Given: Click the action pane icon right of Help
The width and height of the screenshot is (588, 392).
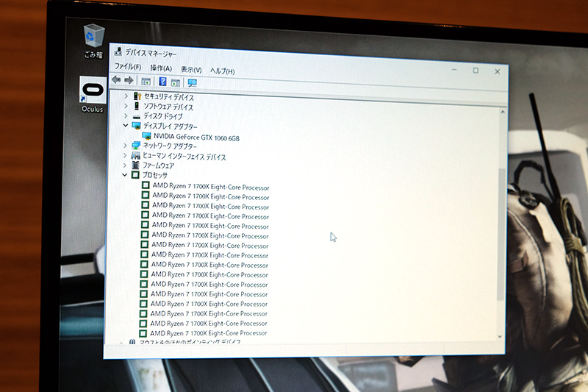Looking at the screenshot, I should pyautogui.click(x=175, y=82).
